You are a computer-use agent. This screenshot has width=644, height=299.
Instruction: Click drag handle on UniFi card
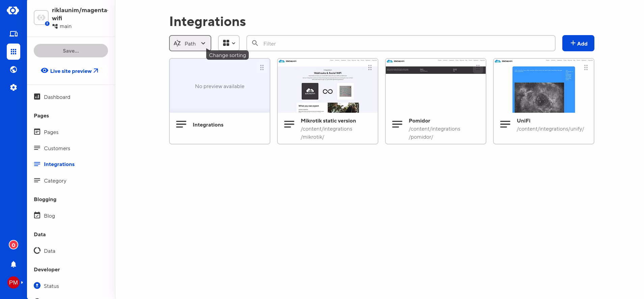pyautogui.click(x=586, y=67)
